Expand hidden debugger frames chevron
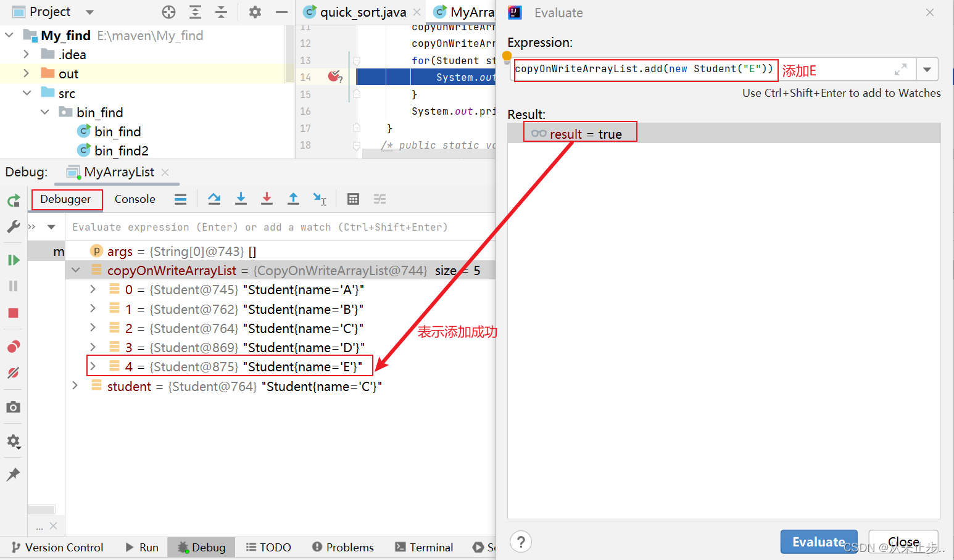This screenshot has height=560, width=954. (x=31, y=227)
